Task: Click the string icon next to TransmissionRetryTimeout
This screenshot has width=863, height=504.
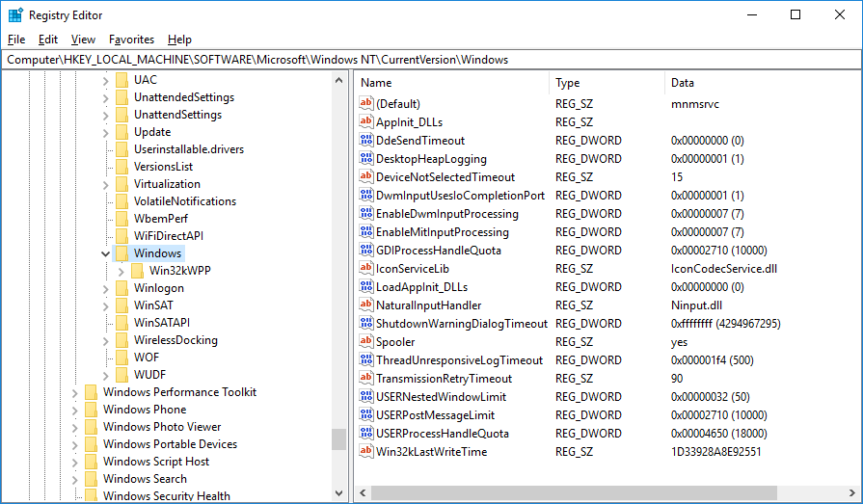Action: [x=366, y=378]
